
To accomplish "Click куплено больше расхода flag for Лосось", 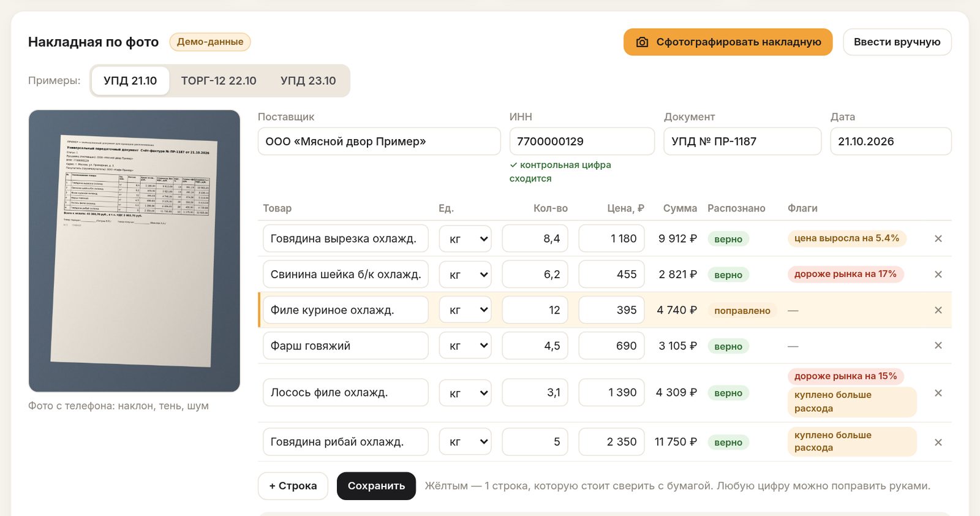I will (x=851, y=402).
